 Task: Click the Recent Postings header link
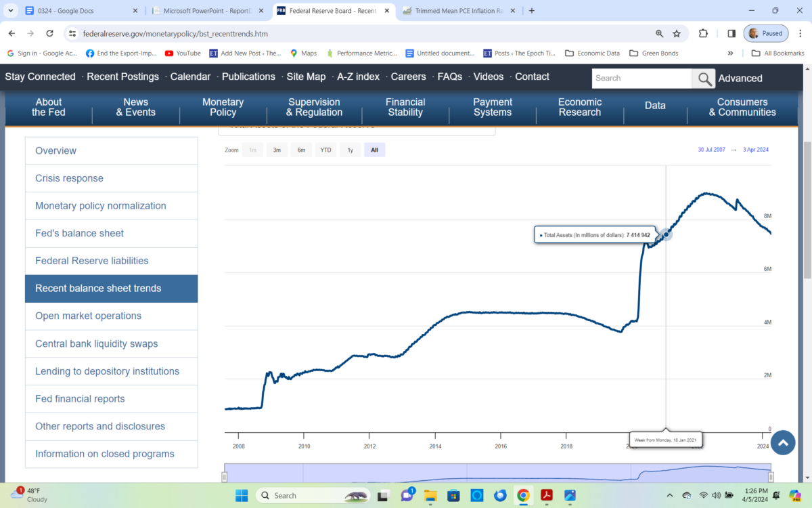[122, 77]
